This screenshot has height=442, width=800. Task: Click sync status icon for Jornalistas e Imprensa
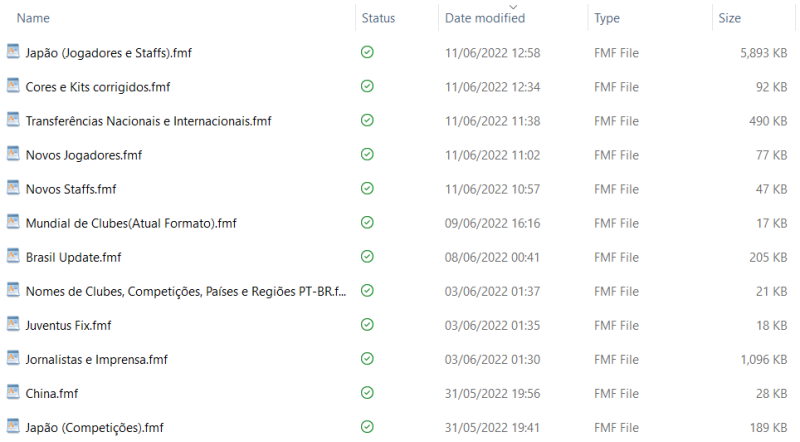(367, 358)
